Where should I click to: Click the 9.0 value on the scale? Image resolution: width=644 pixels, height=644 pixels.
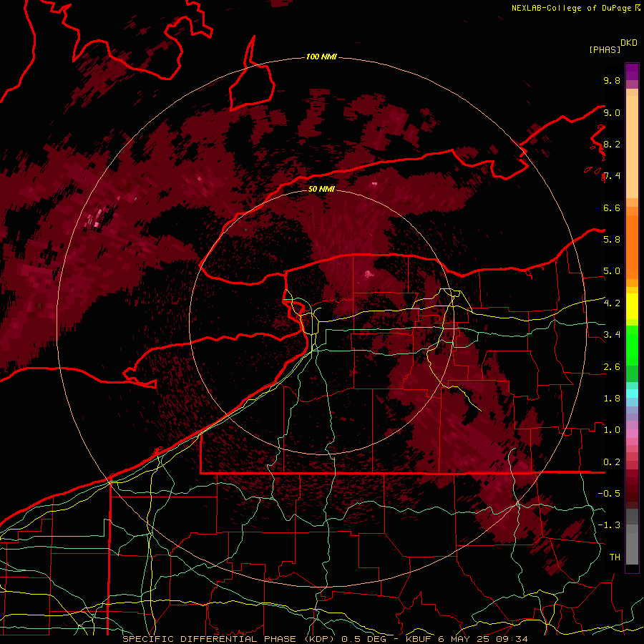(612, 112)
